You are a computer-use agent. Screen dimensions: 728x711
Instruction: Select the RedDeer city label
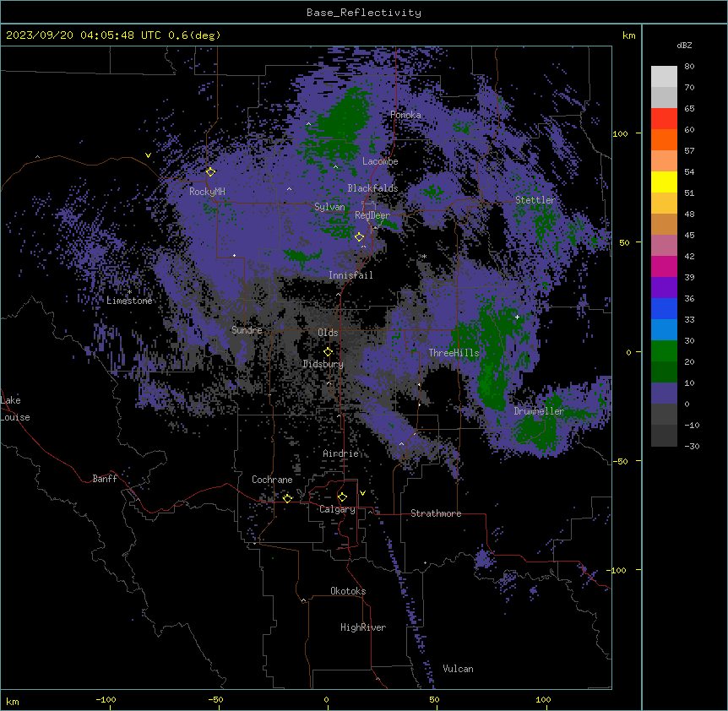(x=372, y=215)
